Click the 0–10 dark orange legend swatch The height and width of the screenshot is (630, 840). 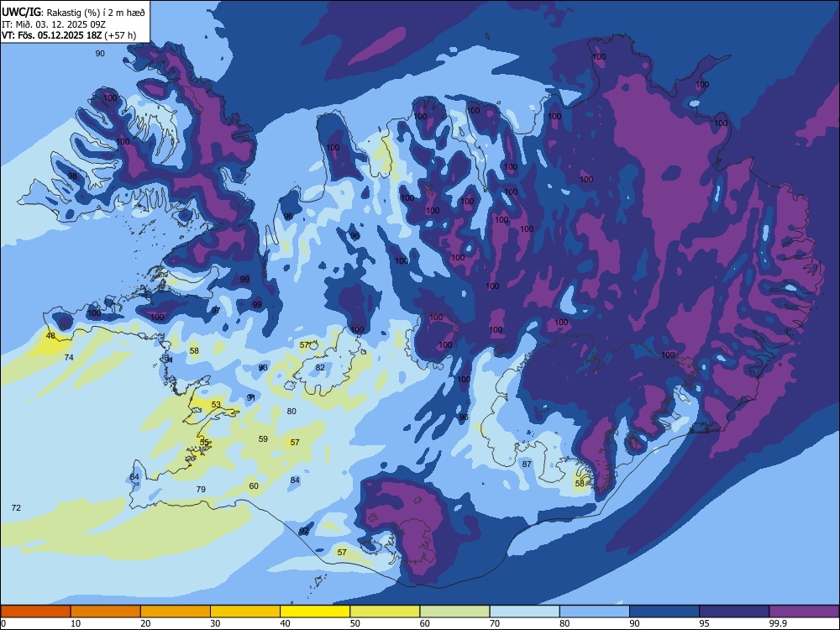(x=35, y=612)
